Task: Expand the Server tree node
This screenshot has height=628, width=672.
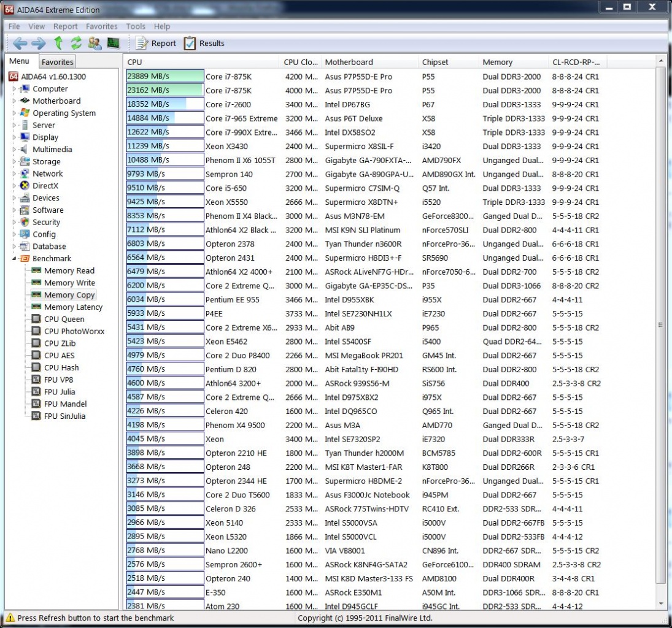Action: (x=14, y=125)
